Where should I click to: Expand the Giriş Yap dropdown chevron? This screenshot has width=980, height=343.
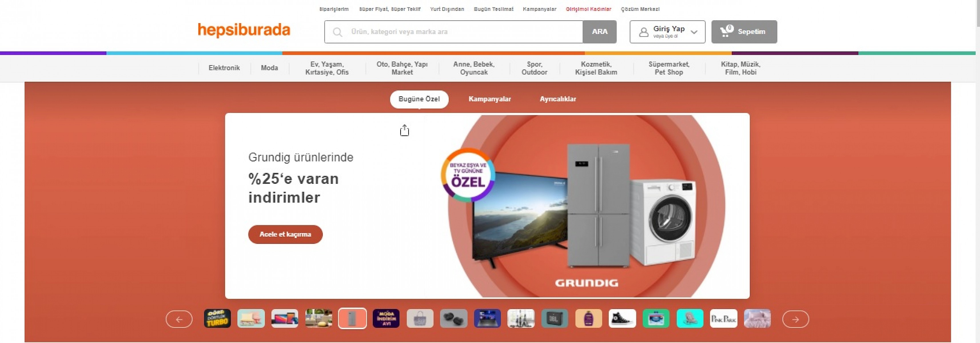[694, 32]
